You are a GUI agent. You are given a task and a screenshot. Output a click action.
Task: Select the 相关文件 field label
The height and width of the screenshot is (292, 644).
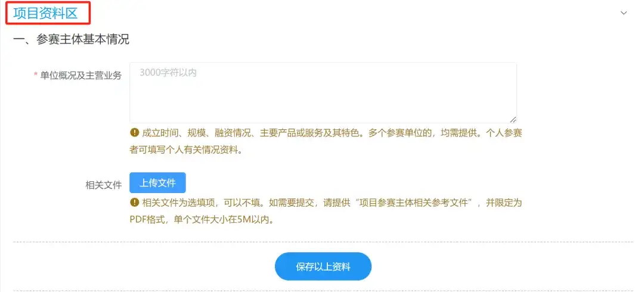104,185
